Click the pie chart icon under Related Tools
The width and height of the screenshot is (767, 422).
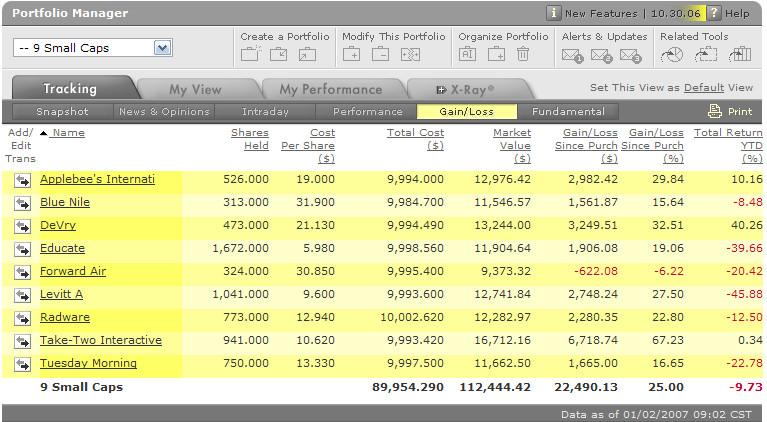tap(673, 54)
